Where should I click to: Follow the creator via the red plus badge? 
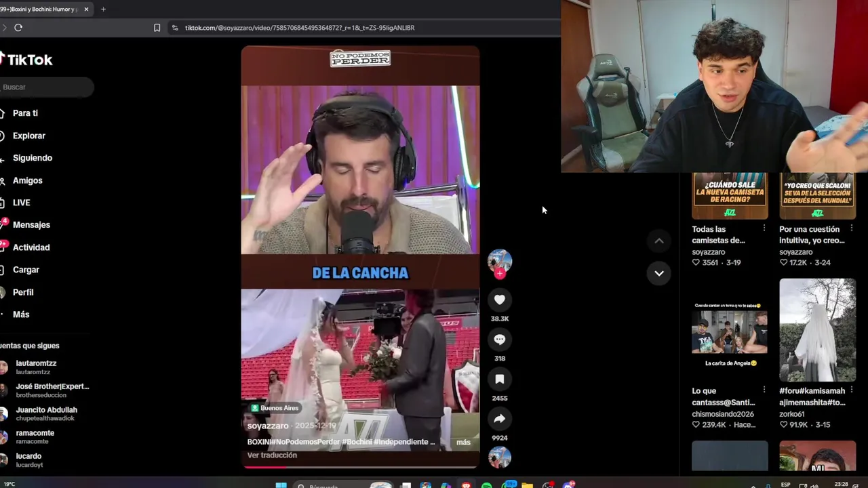[500, 274]
